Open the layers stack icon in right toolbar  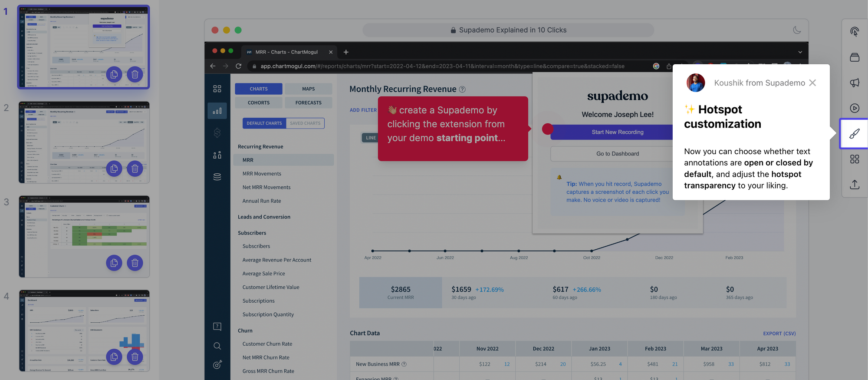coord(854,57)
